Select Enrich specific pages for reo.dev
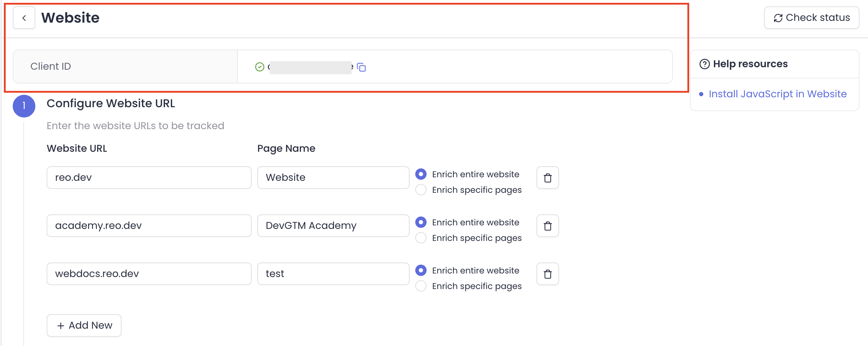 click(x=421, y=190)
